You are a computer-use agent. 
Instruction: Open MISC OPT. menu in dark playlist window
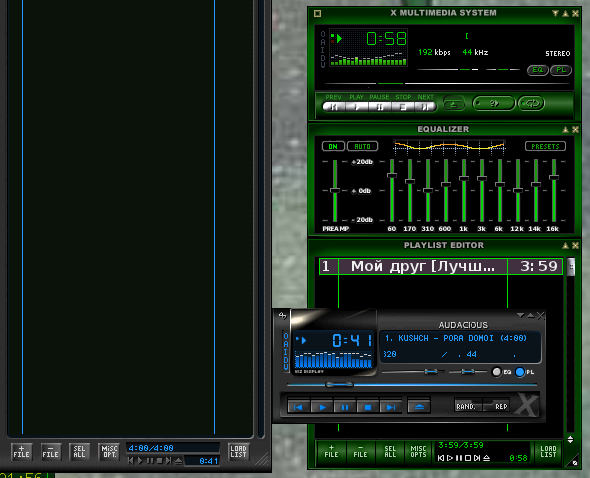[109, 451]
